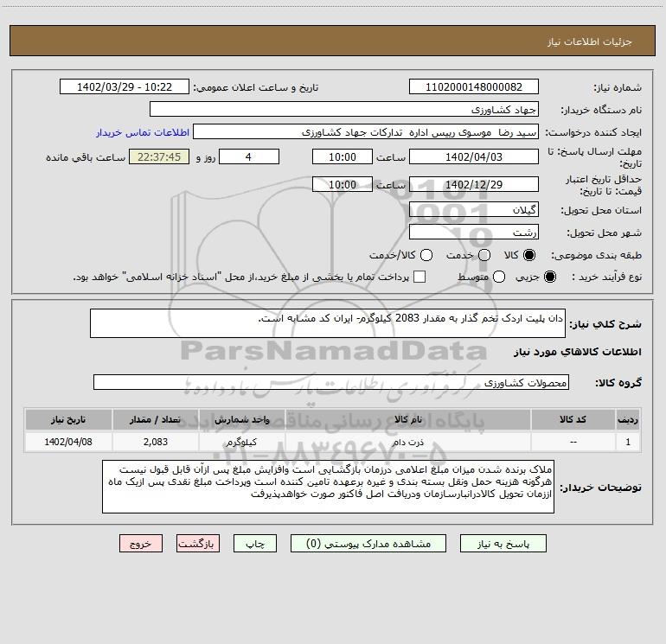The height and width of the screenshot is (644, 666).
Task: Click the response deadline date 1402/04/03
Action: (474, 157)
